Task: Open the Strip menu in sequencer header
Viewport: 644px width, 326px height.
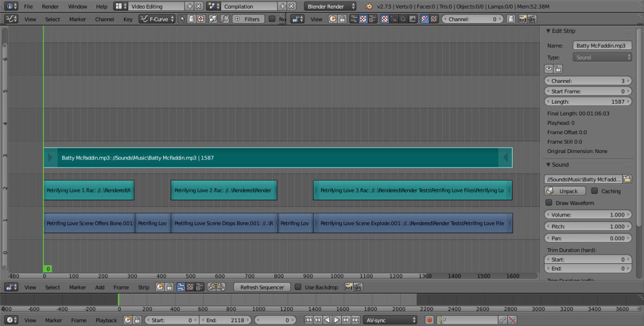Action: coord(143,287)
